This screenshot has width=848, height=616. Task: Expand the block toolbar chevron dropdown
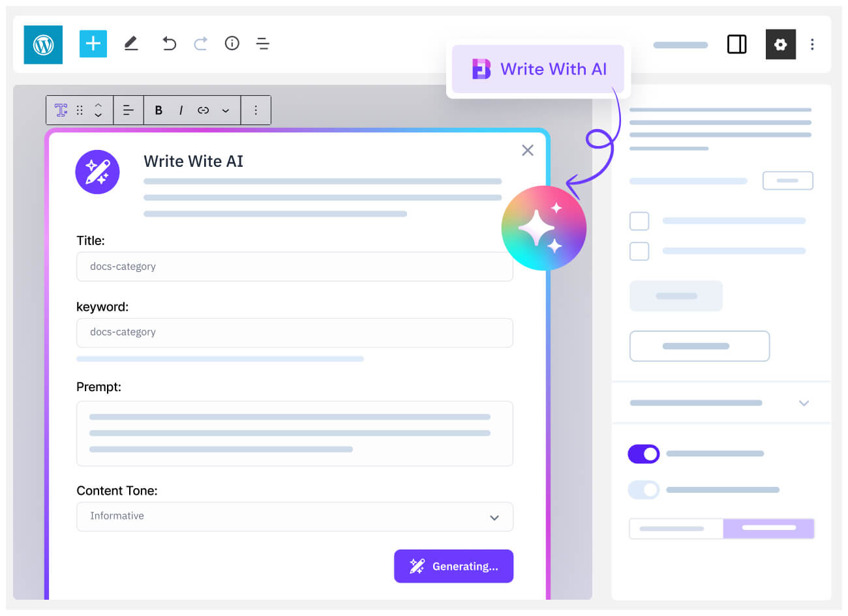click(225, 110)
